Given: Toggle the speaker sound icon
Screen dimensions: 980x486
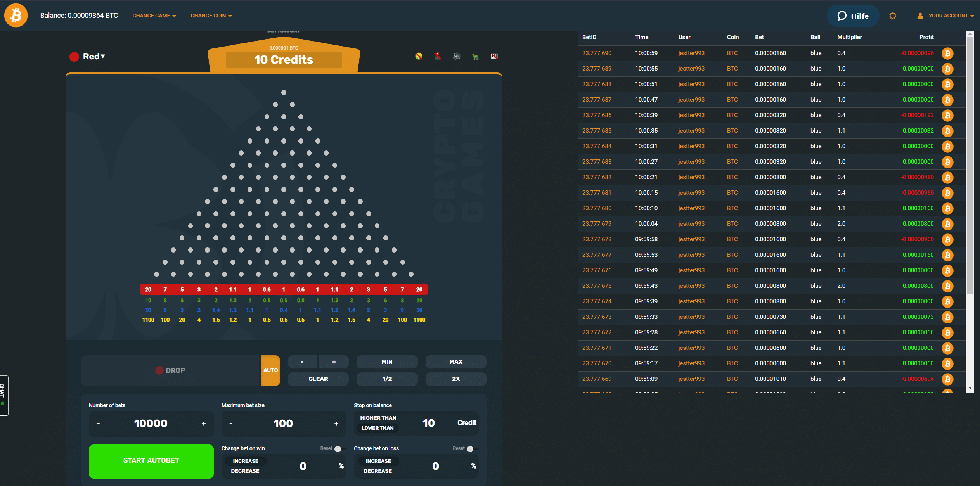Looking at the screenshot, I should [x=457, y=56].
